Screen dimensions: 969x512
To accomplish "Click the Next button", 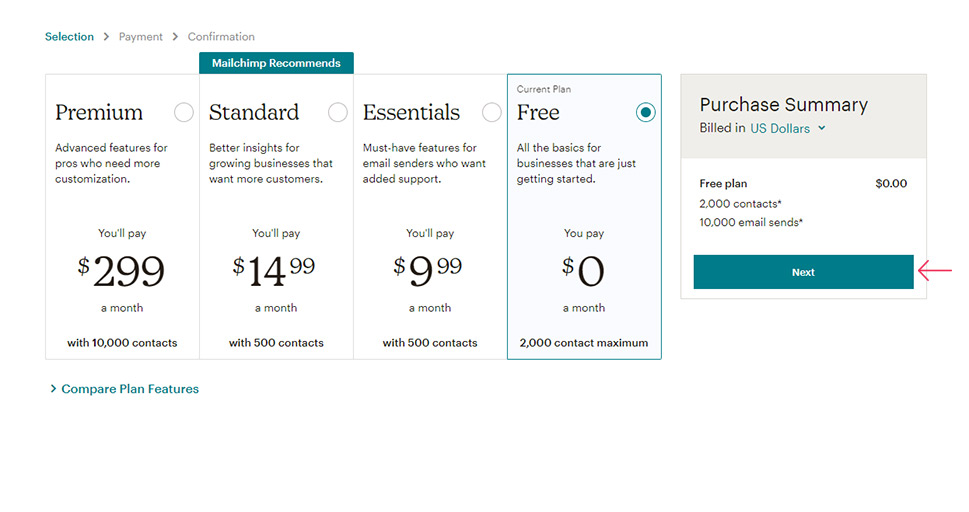I will click(803, 272).
